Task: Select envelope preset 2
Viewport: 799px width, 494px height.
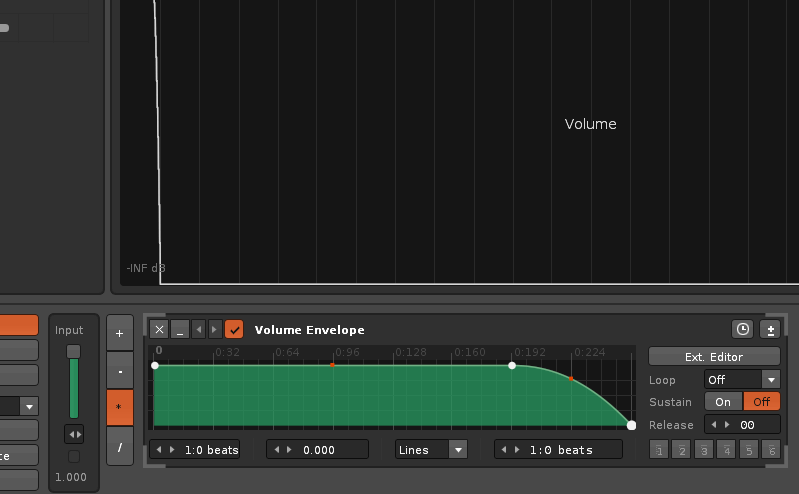Action: pyautogui.click(x=682, y=450)
